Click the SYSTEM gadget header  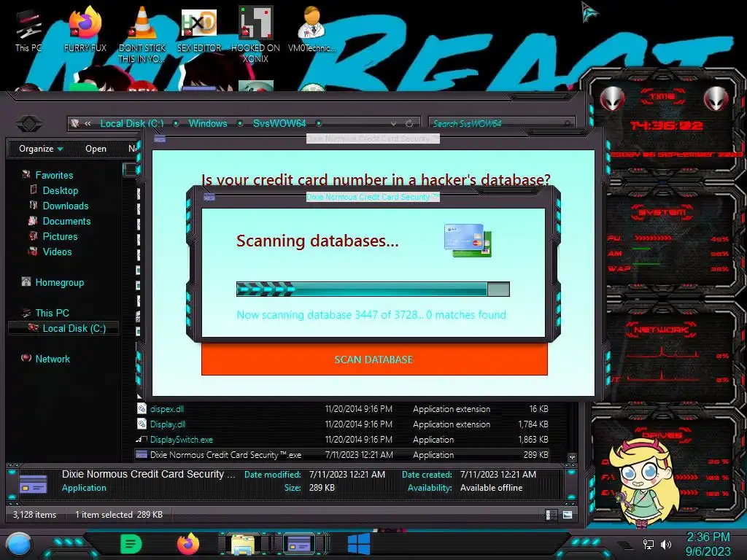pyautogui.click(x=662, y=212)
